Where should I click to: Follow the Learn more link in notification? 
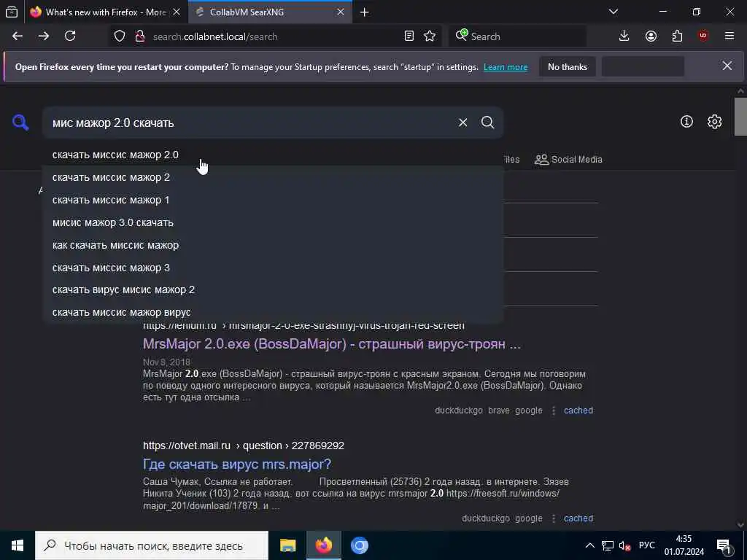[506, 67]
